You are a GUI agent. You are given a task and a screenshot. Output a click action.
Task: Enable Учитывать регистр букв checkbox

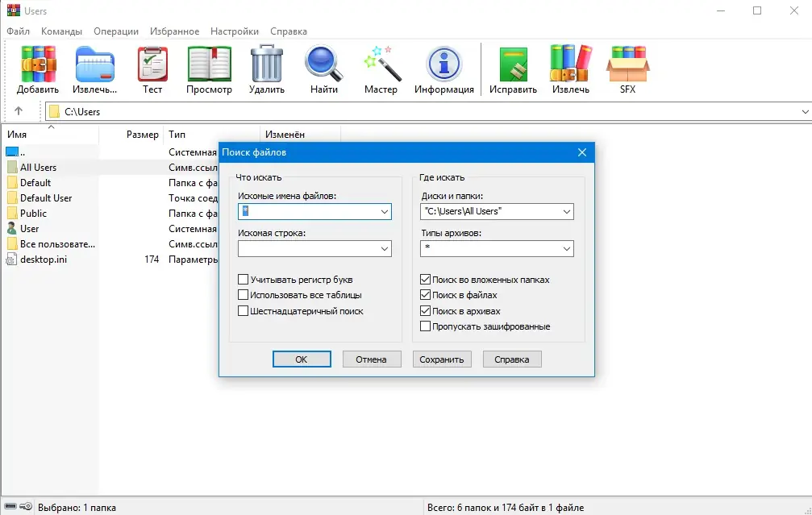[x=243, y=278]
